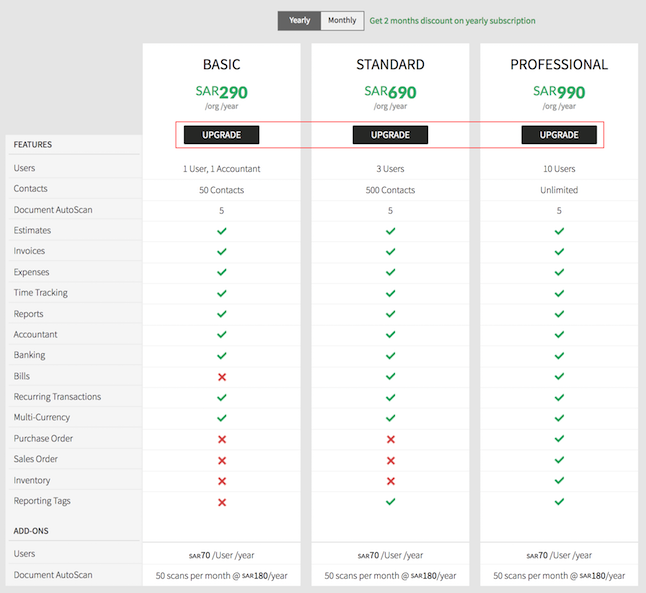Click the Professional plan Sales Order checkmark
Screen dimensions: 646x593
click(x=559, y=459)
